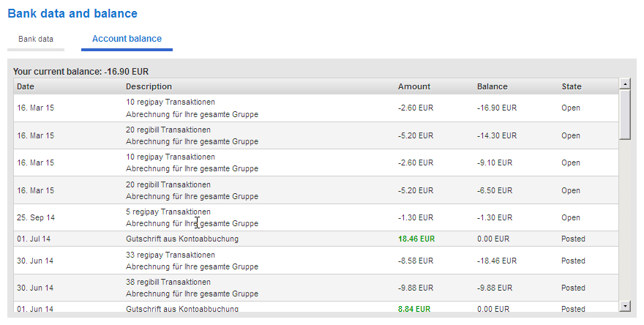The height and width of the screenshot is (325, 644).
Task: Click the green 18.46 EUR amount
Action: (416, 239)
